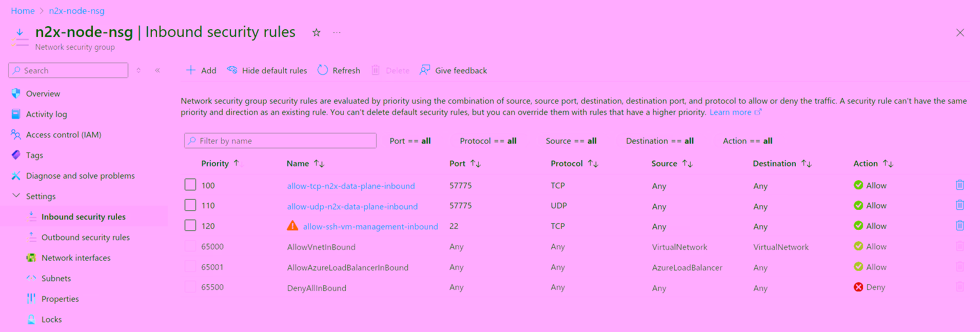Click the network security group header icon

(x=19, y=38)
